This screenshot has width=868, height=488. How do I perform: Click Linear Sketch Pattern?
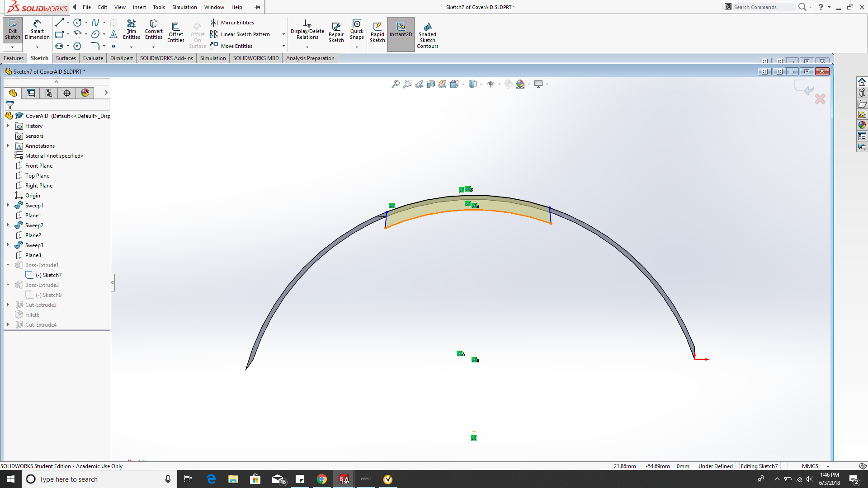(x=240, y=34)
